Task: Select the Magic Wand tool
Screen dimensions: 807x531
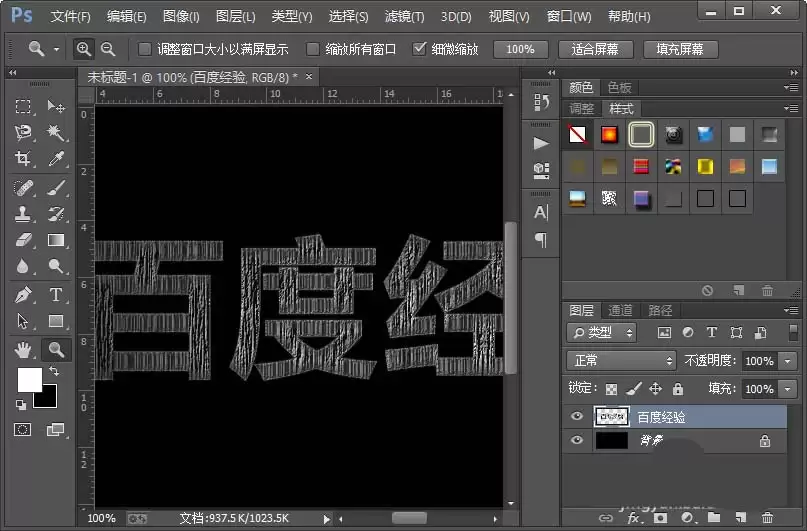Action: (x=56, y=132)
